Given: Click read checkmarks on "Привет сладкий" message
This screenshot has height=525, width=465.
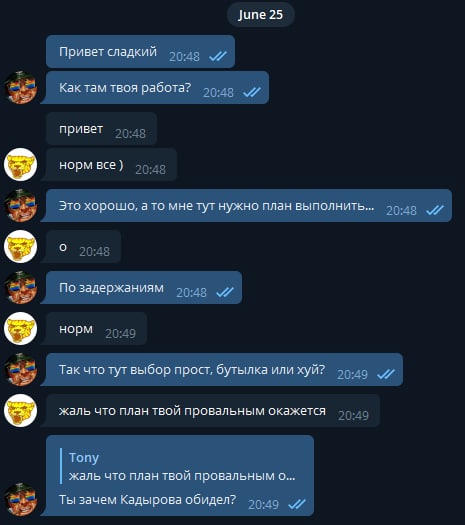Looking at the screenshot, I should tap(218, 56).
